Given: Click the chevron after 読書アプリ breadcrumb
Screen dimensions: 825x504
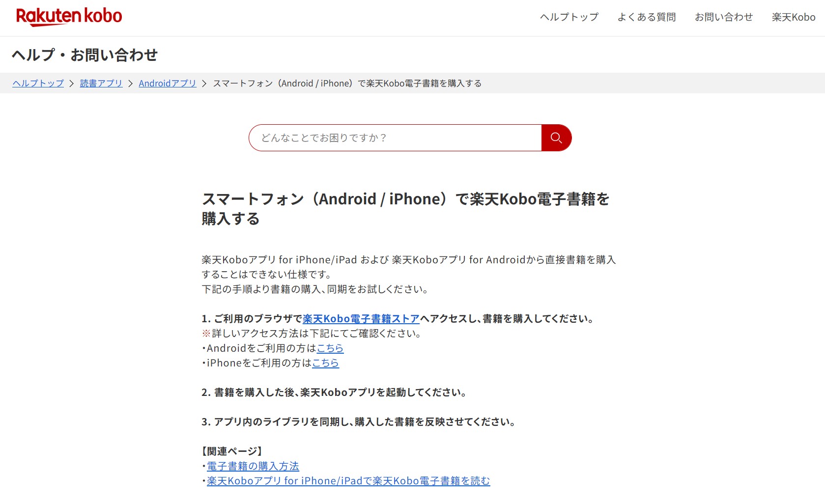Looking at the screenshot, I should pos(131,84).
